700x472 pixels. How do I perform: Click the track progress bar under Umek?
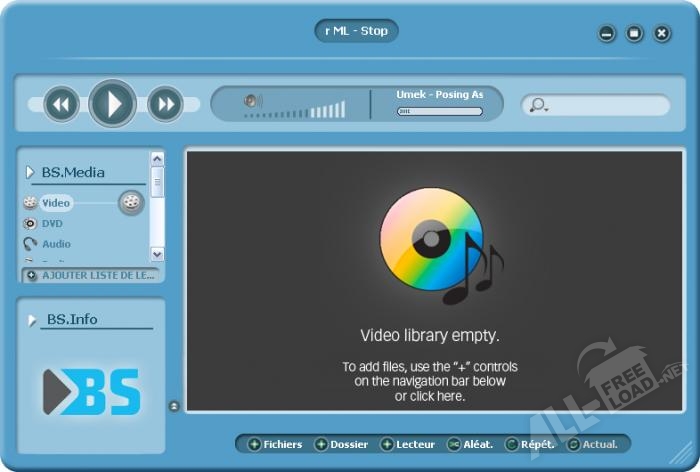click(439, 111)
